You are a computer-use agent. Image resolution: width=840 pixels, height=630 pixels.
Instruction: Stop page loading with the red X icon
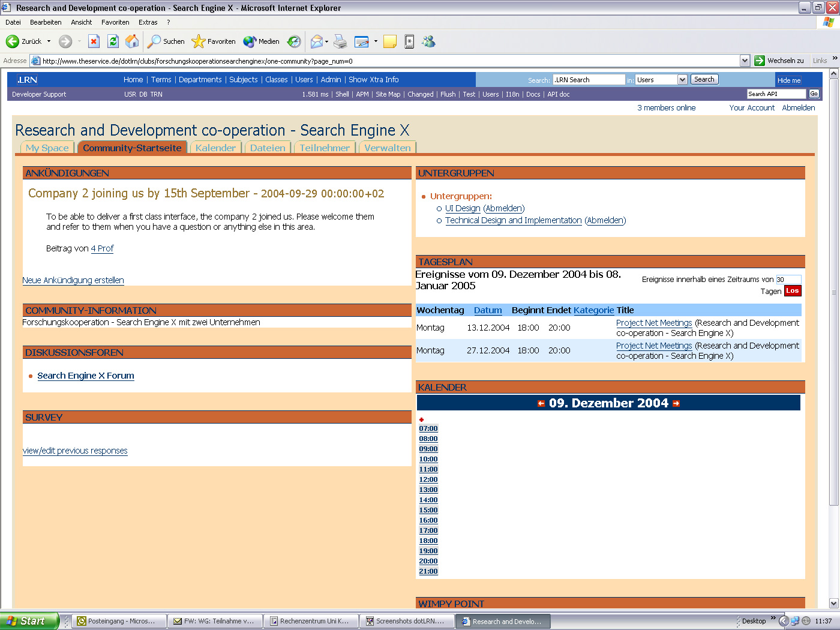coord(94,41)
